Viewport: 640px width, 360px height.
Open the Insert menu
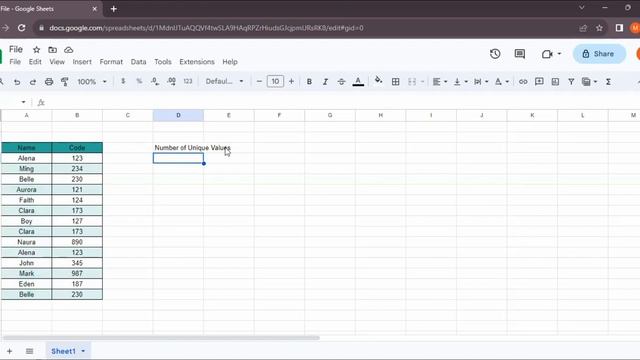click(82, 62)
